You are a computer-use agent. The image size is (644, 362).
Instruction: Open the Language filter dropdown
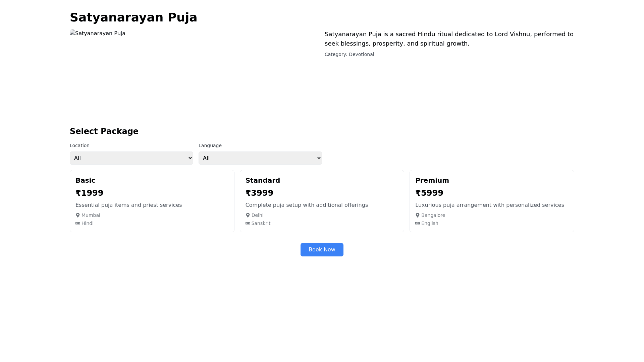pyautogui.click(x=260, y=158)
